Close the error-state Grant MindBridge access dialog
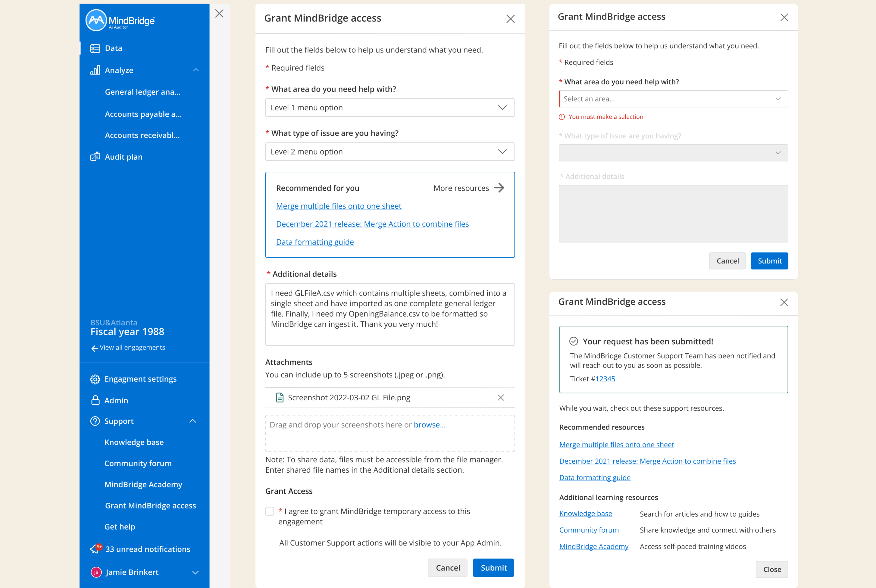Screen dimensions: 876x588 tap(784, 17)
